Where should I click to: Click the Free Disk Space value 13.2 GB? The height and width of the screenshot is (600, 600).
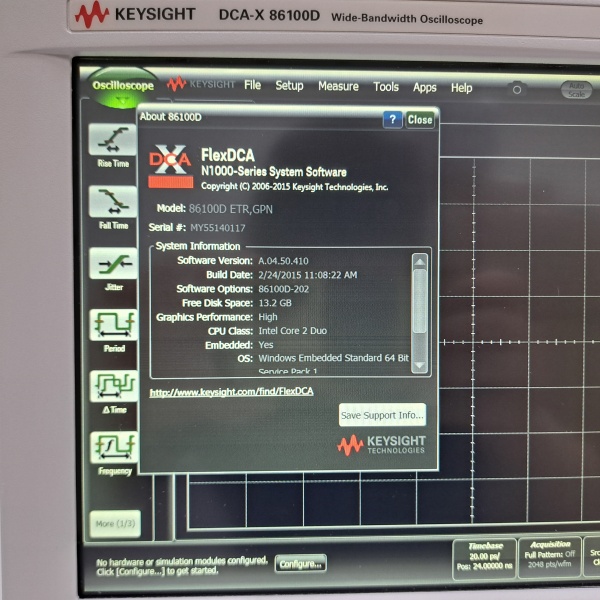[x=275, y=303]
